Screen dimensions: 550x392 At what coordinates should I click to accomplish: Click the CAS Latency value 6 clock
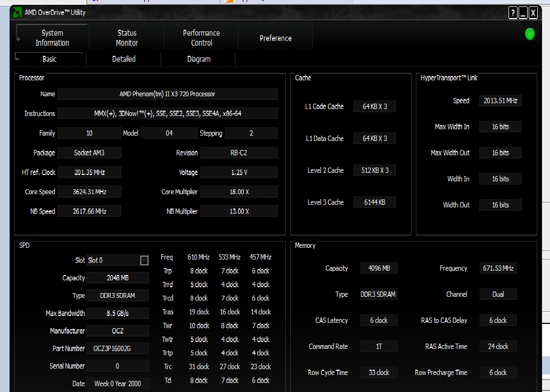click(x=379, y=320)
